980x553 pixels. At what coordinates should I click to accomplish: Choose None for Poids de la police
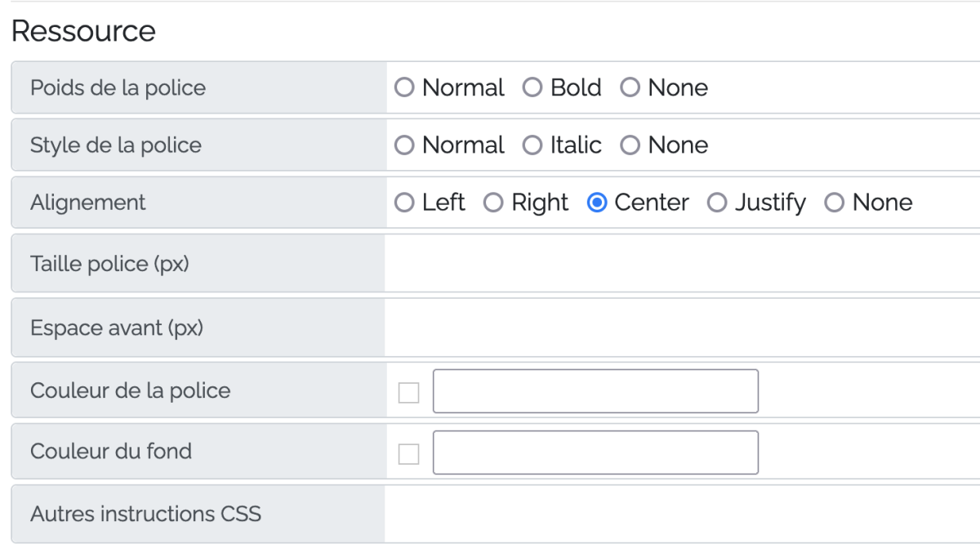coord(630,87)
